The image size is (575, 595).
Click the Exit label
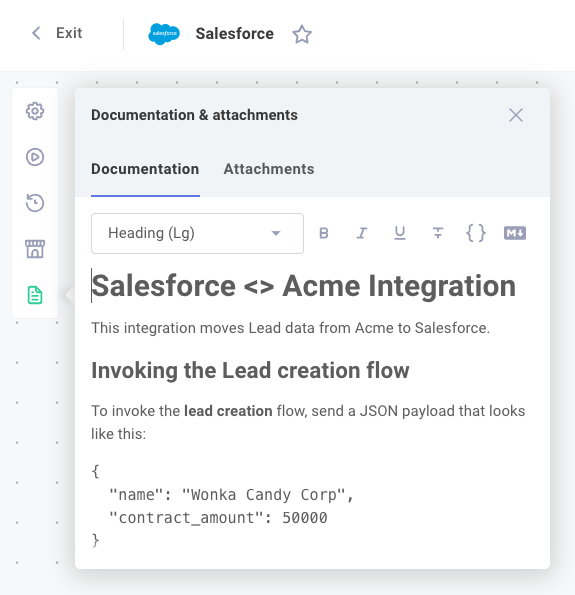click(69, 33)
